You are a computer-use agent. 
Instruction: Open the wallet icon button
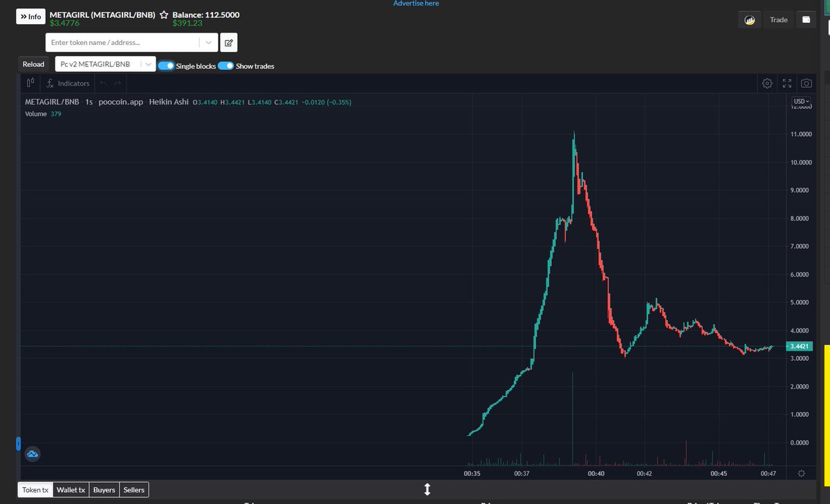tap(806, 20)
